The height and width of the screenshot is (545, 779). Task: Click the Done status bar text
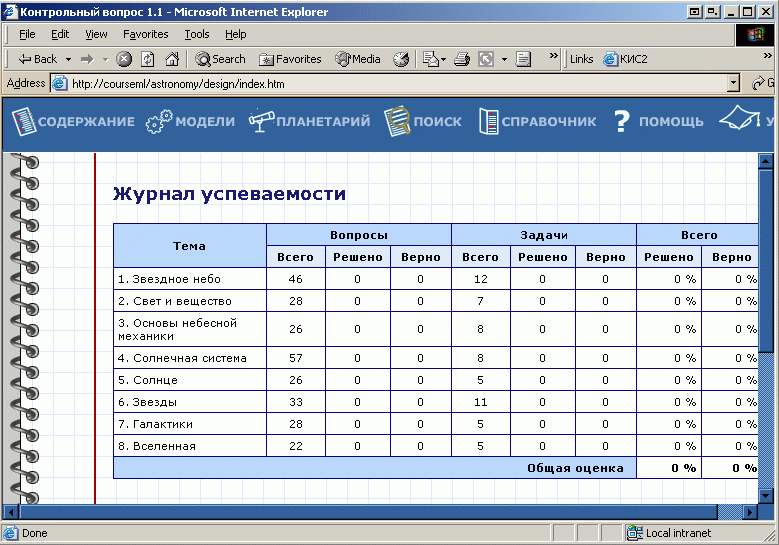point(35,533)
